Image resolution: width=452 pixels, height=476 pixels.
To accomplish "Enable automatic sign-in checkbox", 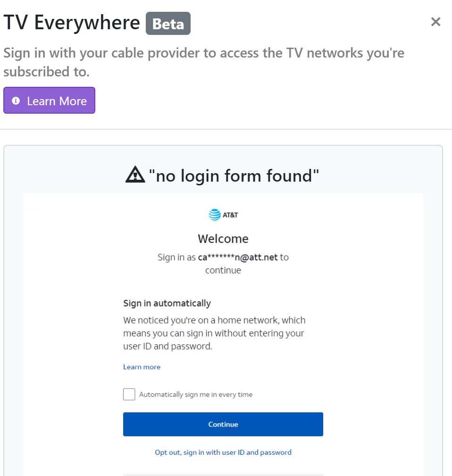I will (129, 394).
